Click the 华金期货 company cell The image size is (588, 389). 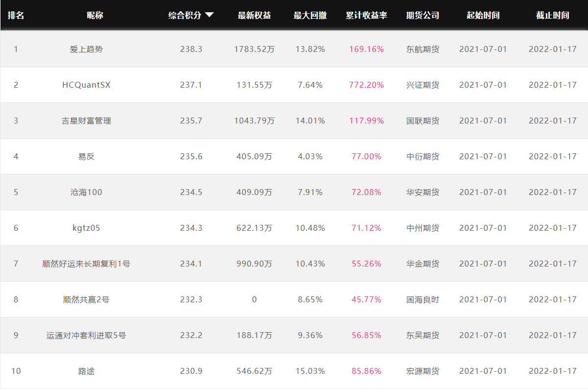point(423,264)
